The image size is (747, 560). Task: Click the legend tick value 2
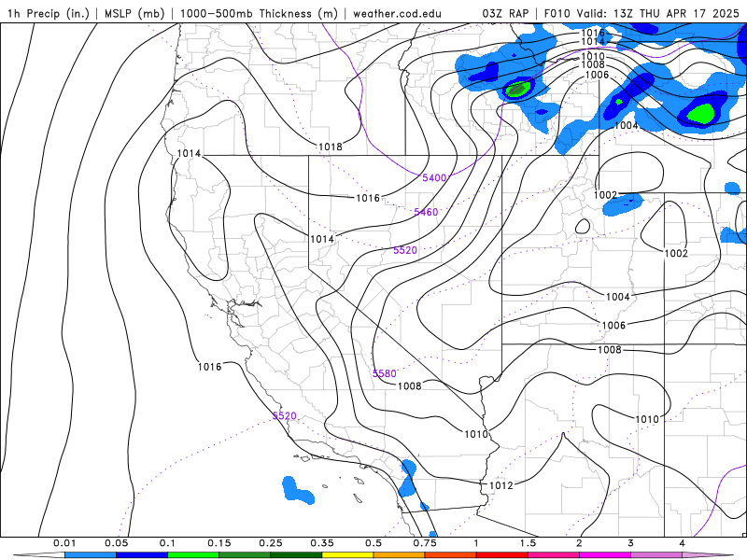[579, 543]
